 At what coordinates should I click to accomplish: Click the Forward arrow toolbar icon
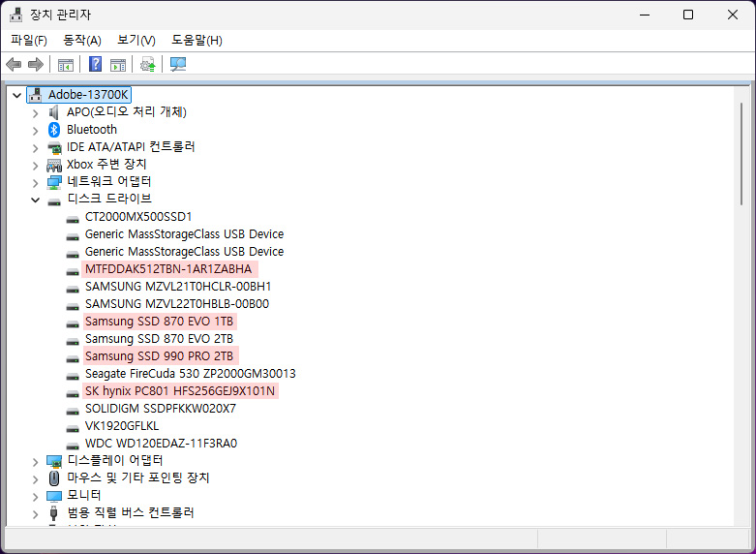point(36,64)
